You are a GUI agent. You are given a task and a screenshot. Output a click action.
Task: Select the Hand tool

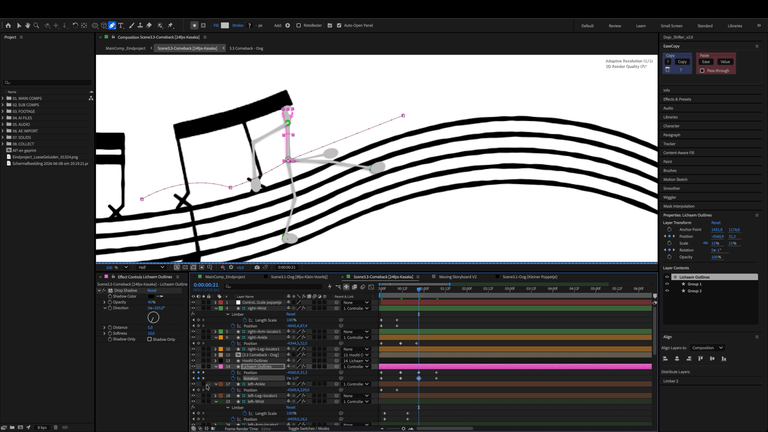(x=27, y=25)
